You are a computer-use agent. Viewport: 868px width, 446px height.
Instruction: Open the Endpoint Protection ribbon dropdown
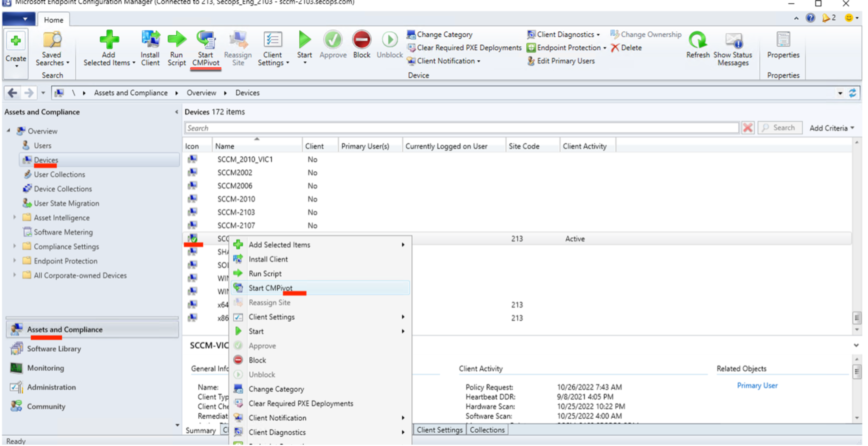pos(567,47)
